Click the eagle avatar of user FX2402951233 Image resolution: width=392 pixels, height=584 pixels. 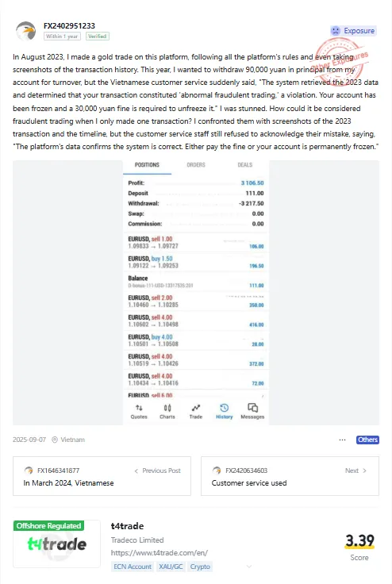click(x=25, y=31)
